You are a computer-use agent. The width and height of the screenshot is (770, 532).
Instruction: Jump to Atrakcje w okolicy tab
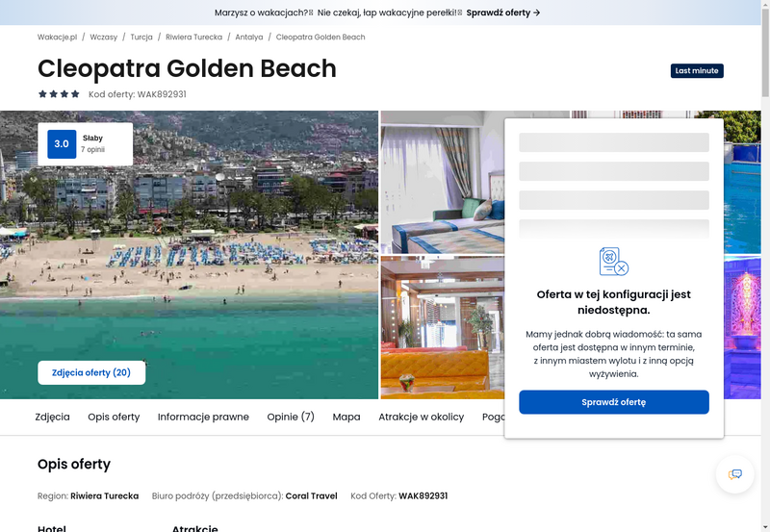click(x=421, y=418)
